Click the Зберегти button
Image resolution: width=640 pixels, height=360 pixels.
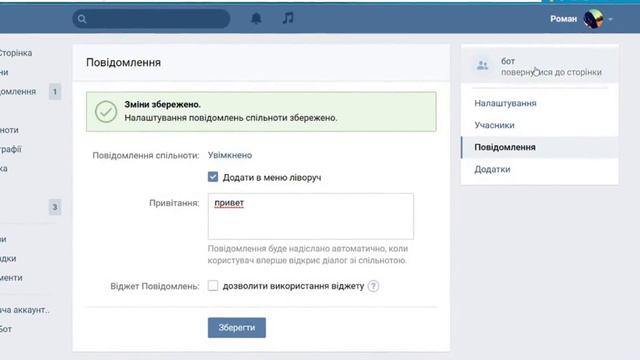click(x=237, y=328)
